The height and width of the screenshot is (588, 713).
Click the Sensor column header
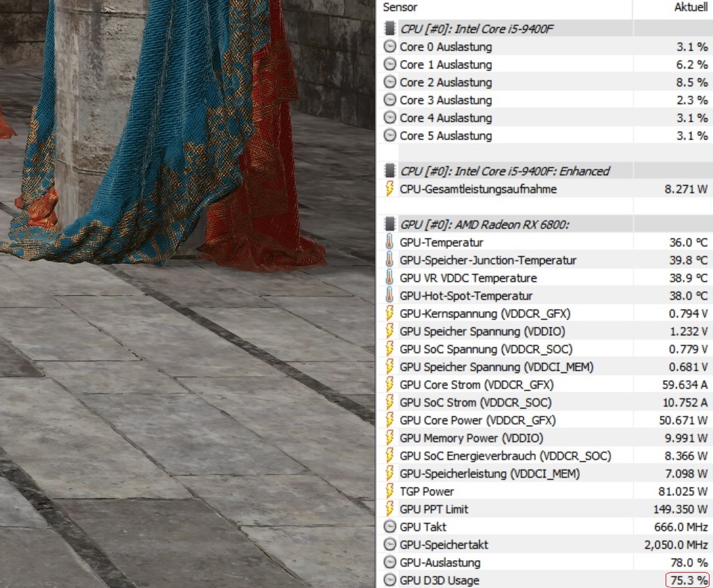[400, 7]
